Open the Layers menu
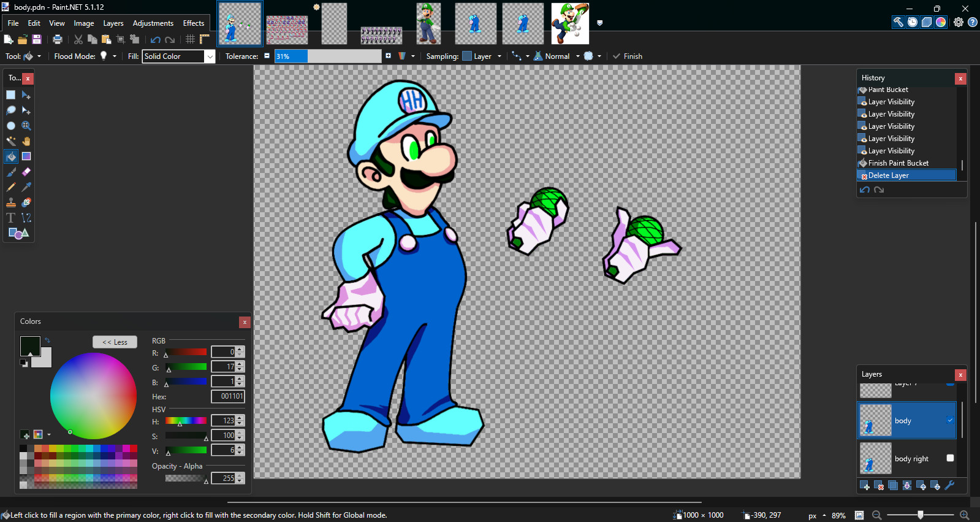Image resolution: width=980 pixels, height=522 pixels. [113, 23]
